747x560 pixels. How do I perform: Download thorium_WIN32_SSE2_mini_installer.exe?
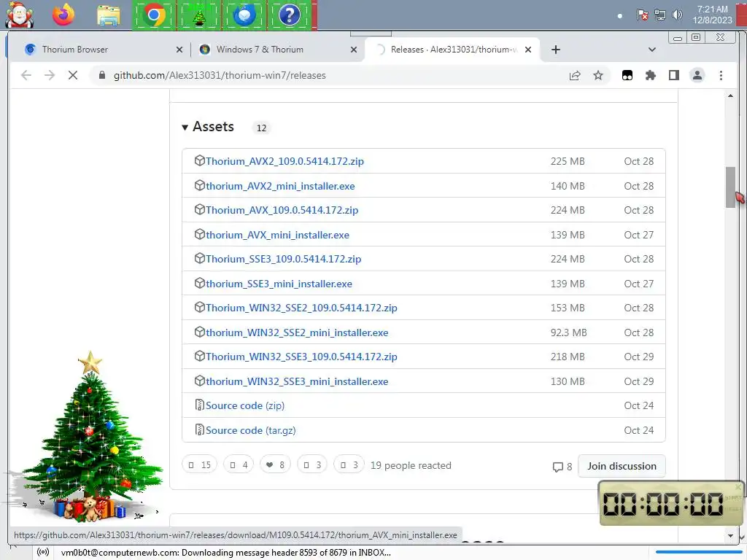point(297,332)
